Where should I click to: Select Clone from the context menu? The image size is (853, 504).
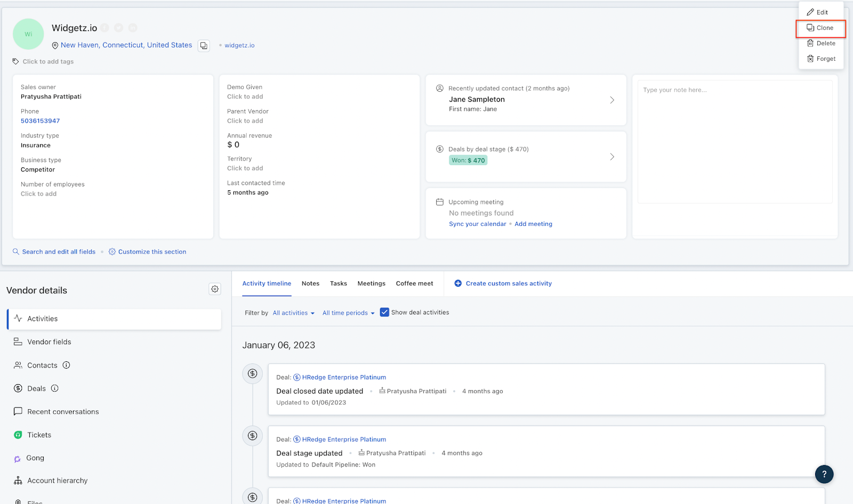point(821,28)
